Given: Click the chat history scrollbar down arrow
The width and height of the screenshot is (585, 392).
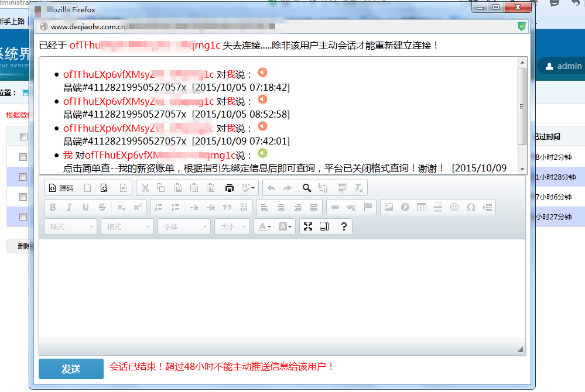Looking at the screenshot, I should [x=522, y=169].
